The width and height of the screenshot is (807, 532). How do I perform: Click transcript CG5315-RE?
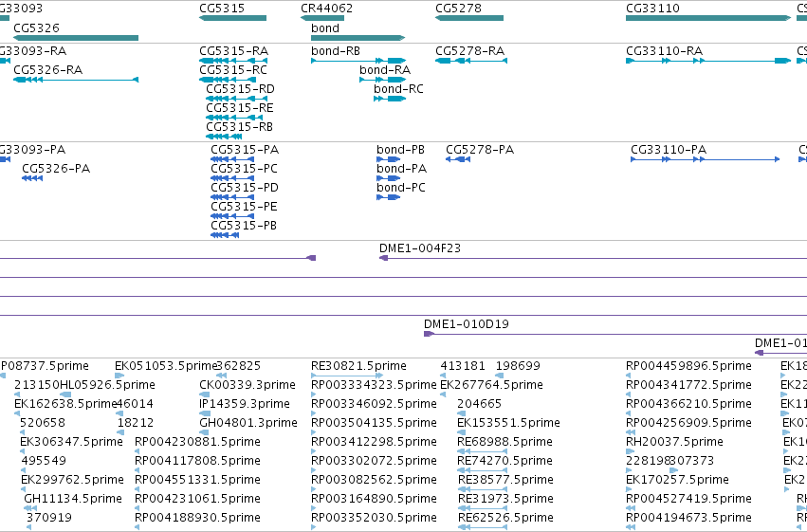[234, 118]
